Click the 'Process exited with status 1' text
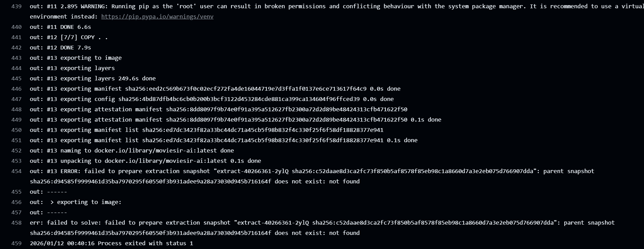Screen dimensions: 644x249 (x=145, y=243)
